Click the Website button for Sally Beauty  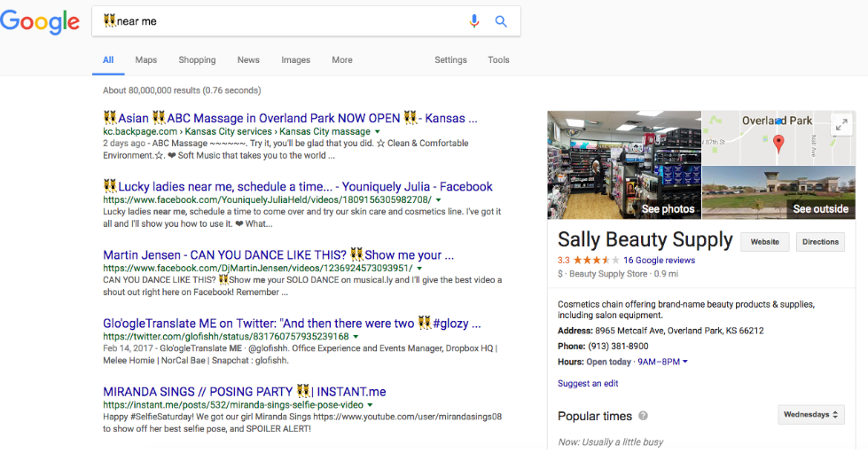coord(765,242)
